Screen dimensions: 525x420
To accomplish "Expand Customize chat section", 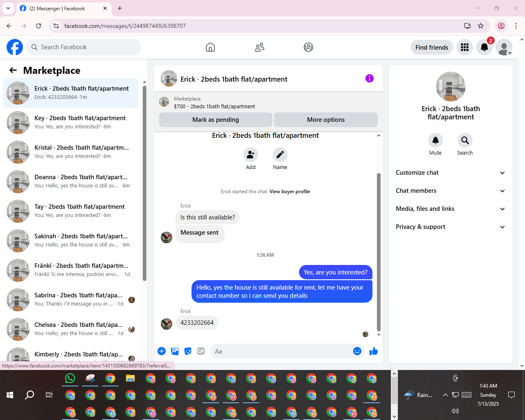I will tap(450, 173).
